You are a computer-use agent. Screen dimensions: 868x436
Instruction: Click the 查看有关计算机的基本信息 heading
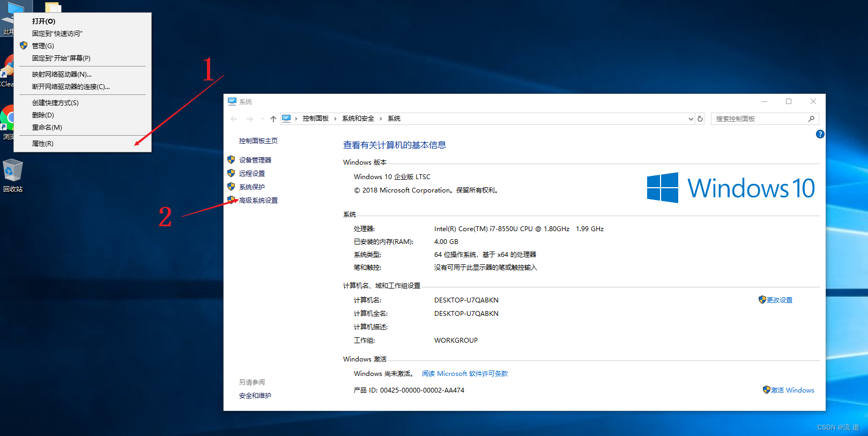(395, 145)
